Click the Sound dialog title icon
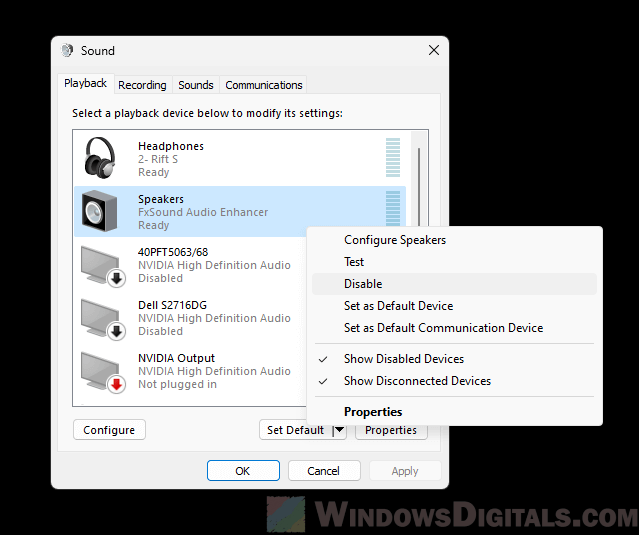639x535 pixels. tap(67, 51)
